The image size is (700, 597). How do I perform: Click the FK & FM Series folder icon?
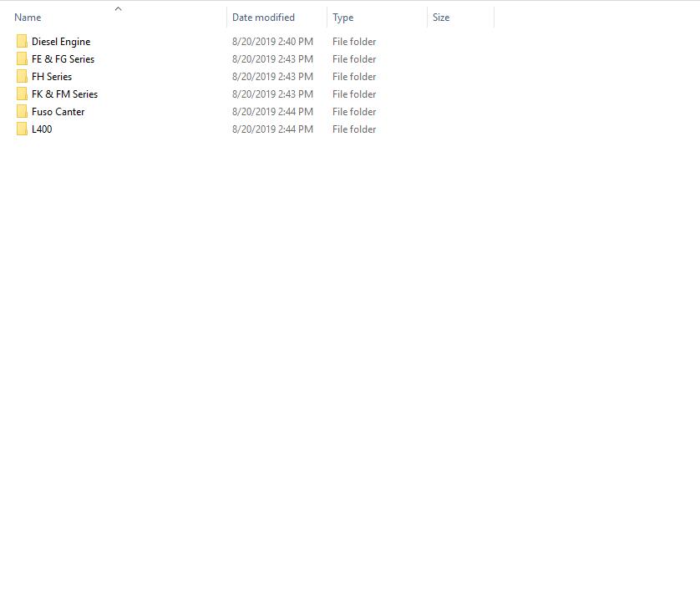tap(22, 94)
